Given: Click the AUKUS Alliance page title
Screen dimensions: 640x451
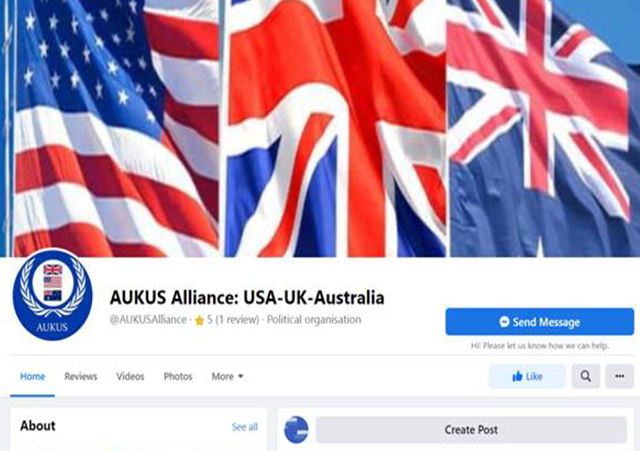Looking at the screenshot, I should [247, 297].
